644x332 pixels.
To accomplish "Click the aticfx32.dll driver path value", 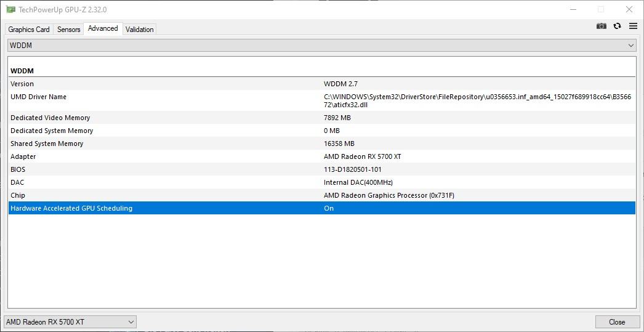I will coord(477,100).
